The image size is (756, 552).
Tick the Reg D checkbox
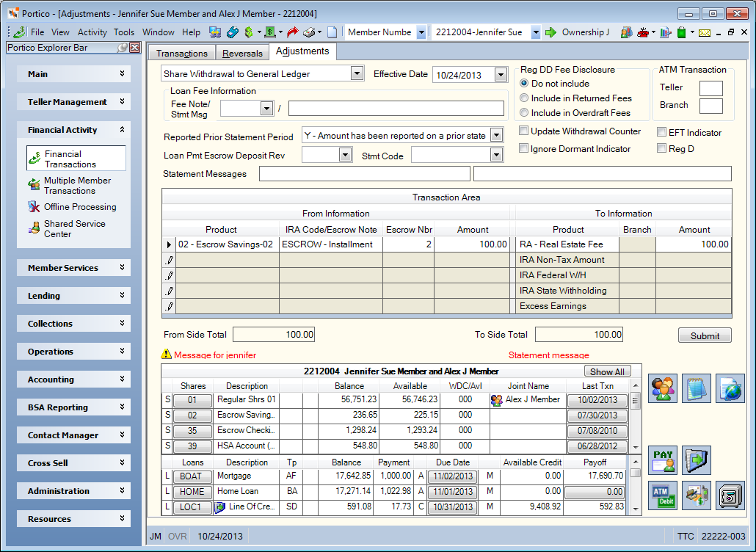click(x=662, y=148)
